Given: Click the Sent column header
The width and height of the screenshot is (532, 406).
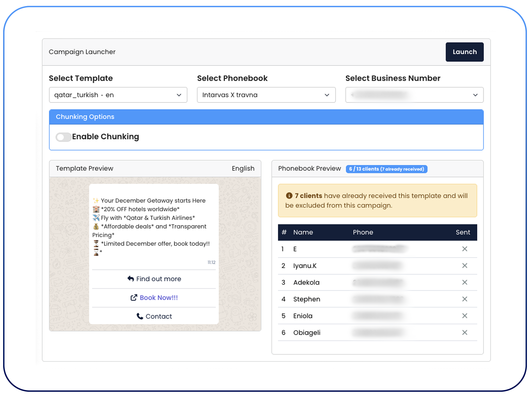Looking at the screenshot, I should coord(462,232).
